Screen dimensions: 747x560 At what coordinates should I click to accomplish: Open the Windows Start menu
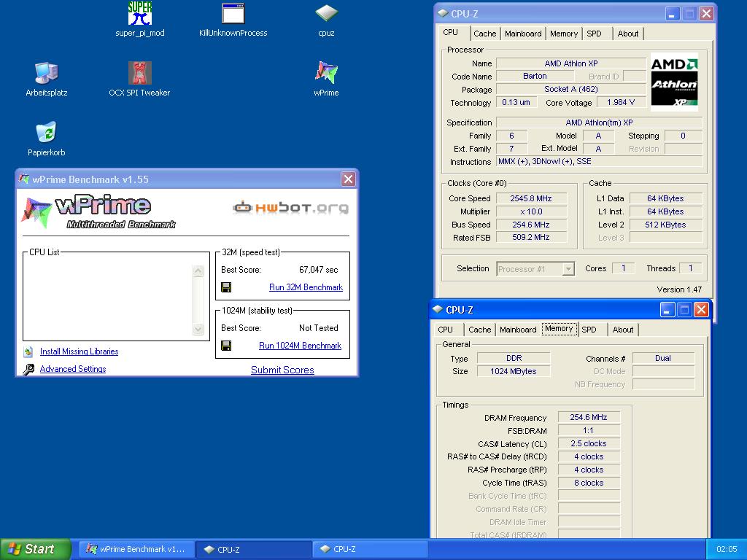tap(35, 549)
